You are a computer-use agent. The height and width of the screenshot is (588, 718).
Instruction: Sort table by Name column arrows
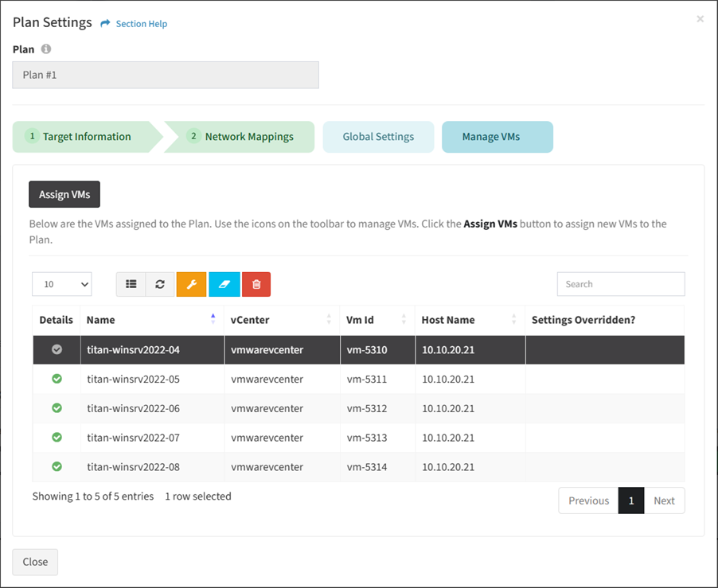click(x=213, y=319)
